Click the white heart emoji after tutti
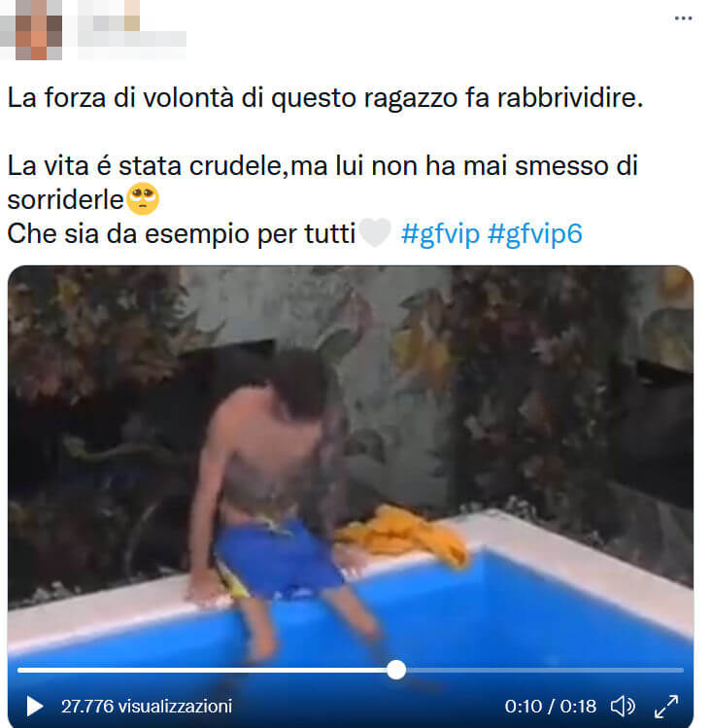This screenshot has width=712, height=728. 375,232
